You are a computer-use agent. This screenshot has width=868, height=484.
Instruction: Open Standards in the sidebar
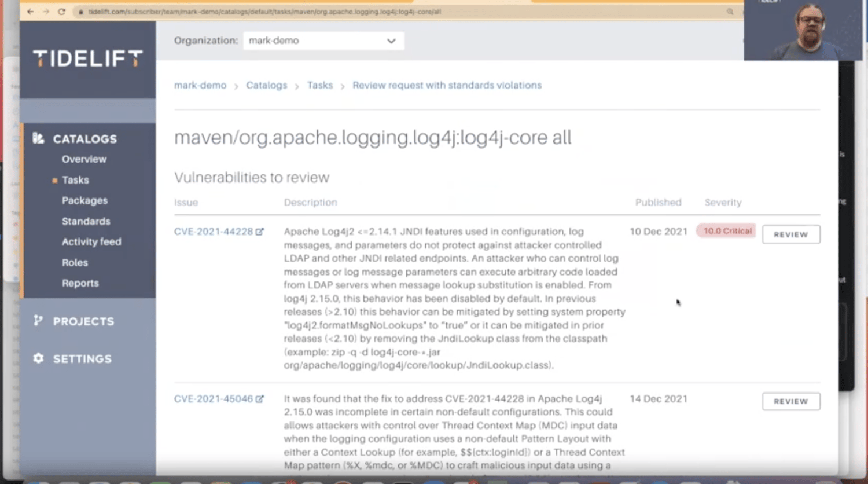(86, 221)
